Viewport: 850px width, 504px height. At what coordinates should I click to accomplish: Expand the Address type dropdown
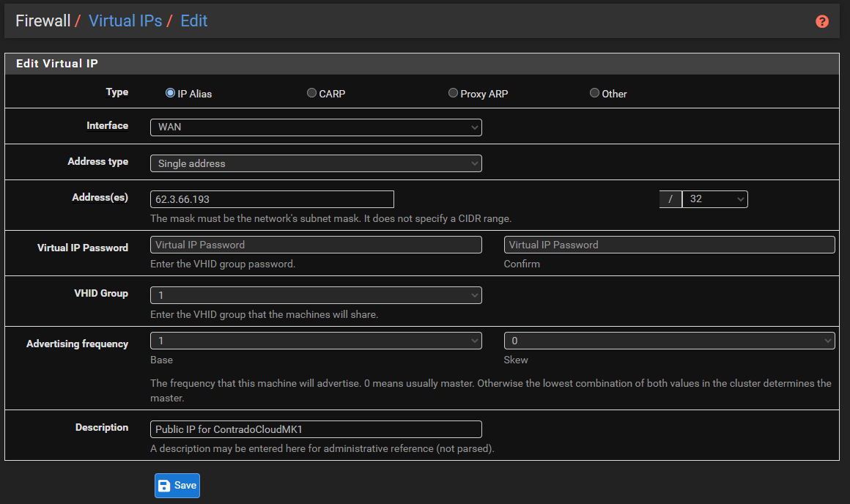tap(316, 163)
